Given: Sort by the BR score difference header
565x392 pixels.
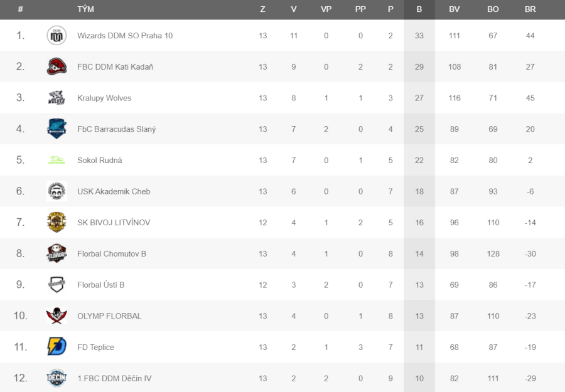Looking at the screenshot, I should 530,9.
